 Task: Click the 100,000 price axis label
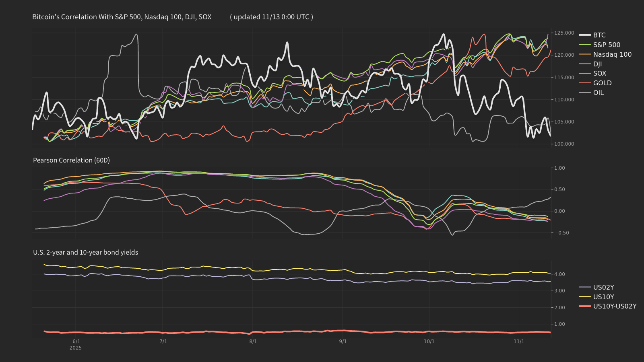564,144
